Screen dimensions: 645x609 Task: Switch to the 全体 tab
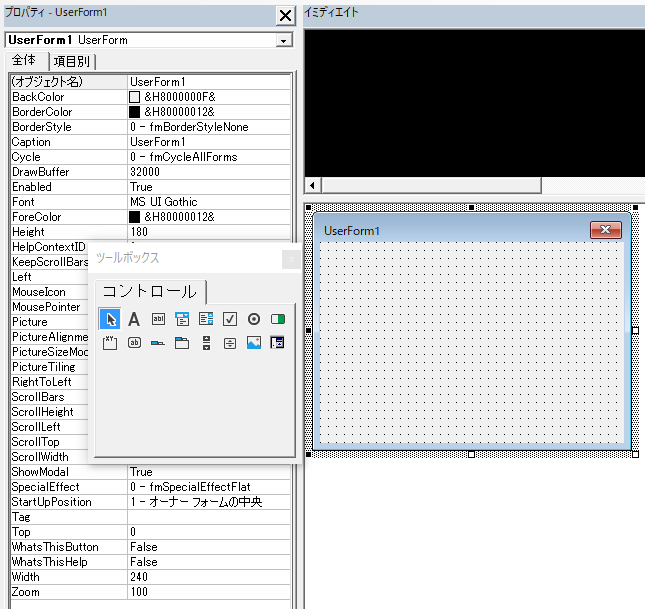tap(24, 60)
